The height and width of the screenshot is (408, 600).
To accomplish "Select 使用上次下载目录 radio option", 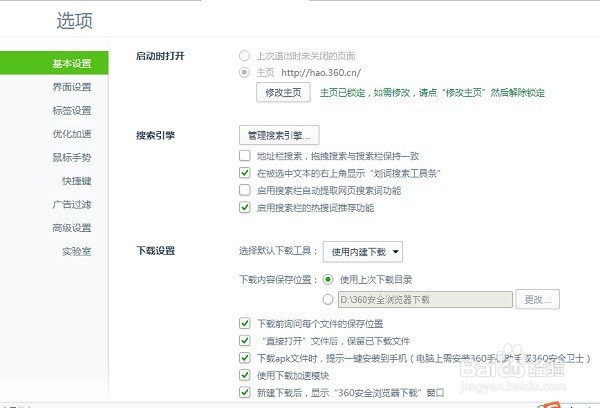I will coord(328,279).
